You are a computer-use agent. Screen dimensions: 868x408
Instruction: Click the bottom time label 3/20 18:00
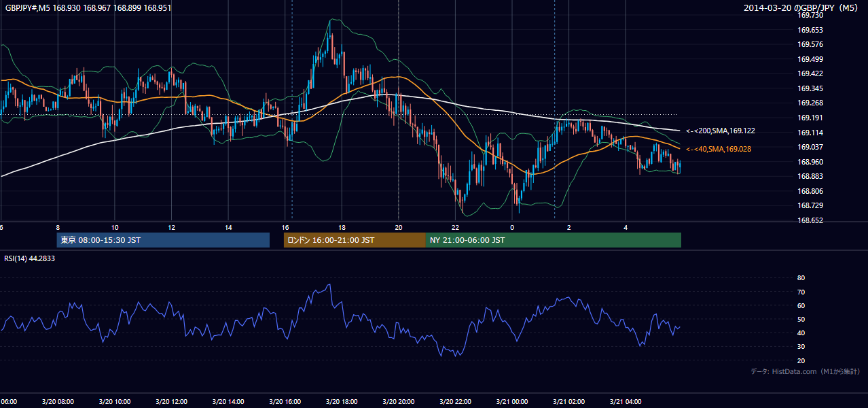(342, 402)
